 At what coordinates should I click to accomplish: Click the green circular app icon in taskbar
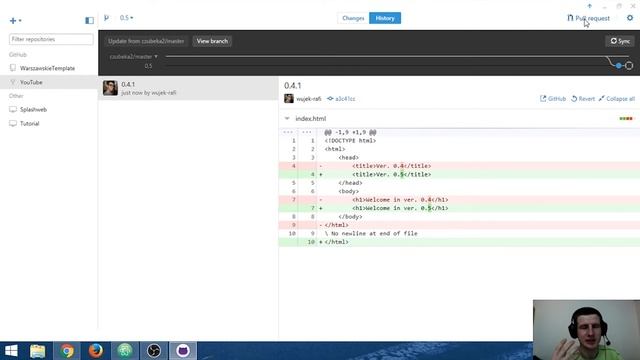(x=125, y=351)
